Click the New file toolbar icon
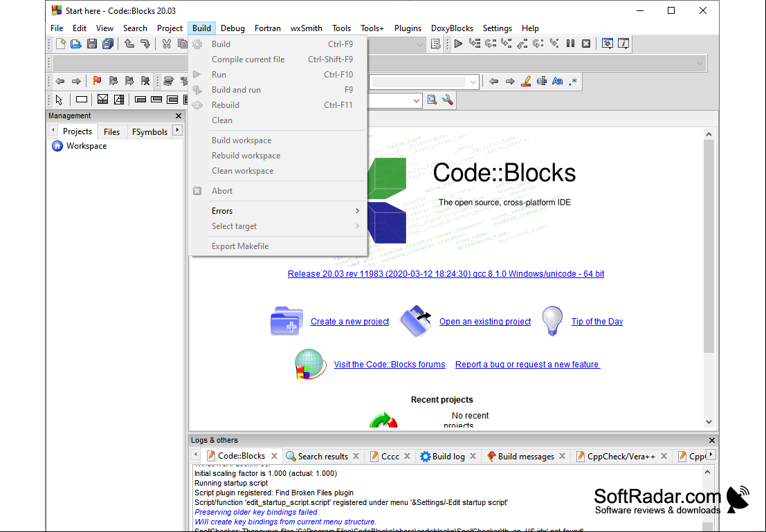Screen dimensions: 766x532 [x=61, y=44]
